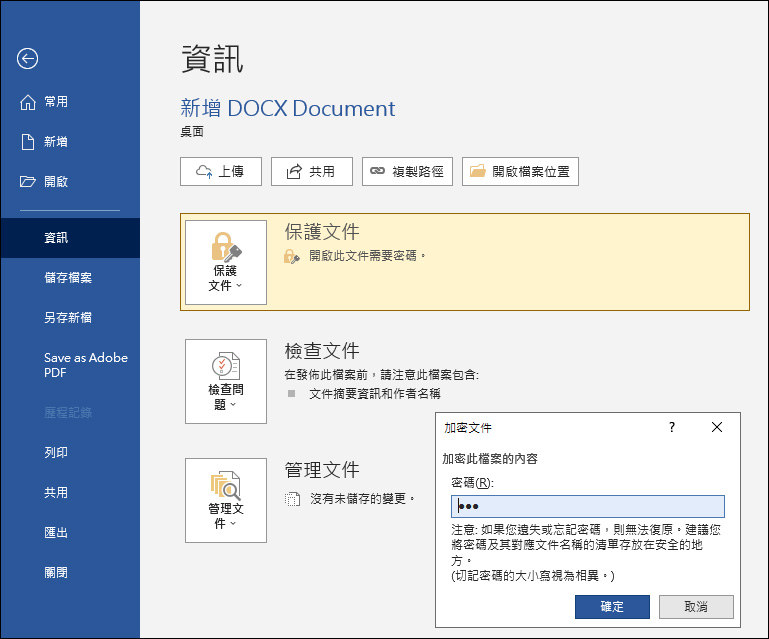Viewport: 769px width, 639px height.
Task: Click the 共用 button near the document title
Action: click(x=312, y=172)
